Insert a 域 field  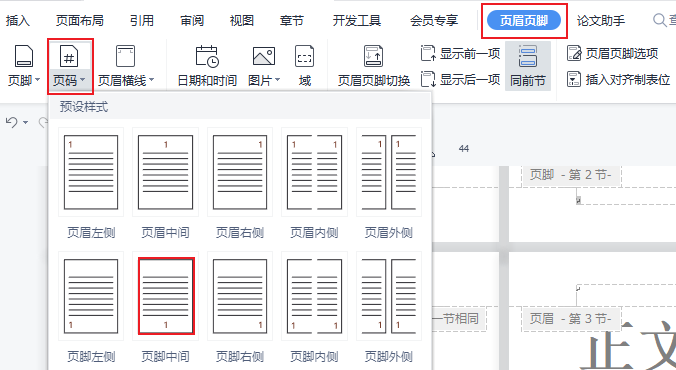pyautogui.click(x=304, y=65)
